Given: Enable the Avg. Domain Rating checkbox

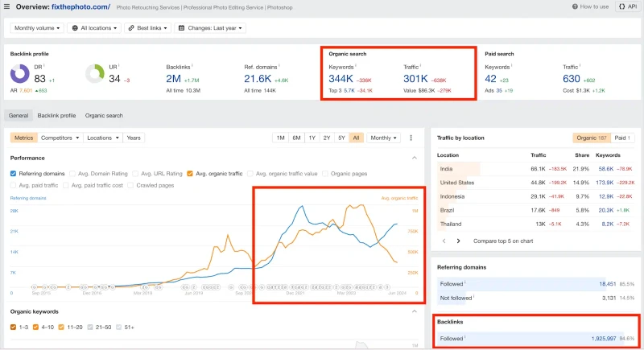Looking at the screenshot, I should [x=72, y=174].
